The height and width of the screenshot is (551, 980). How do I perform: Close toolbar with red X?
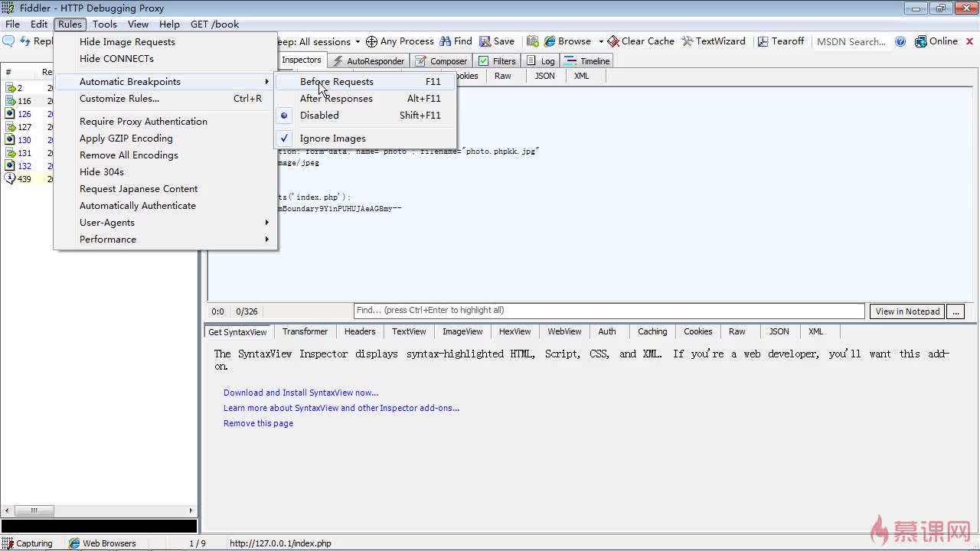coord(970,41)
